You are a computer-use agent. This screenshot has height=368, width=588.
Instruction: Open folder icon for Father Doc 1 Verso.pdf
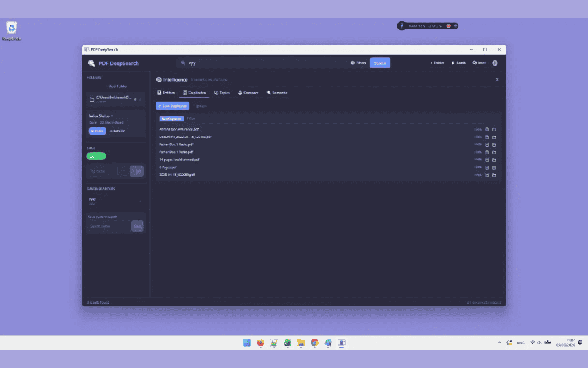coord(494,152)
